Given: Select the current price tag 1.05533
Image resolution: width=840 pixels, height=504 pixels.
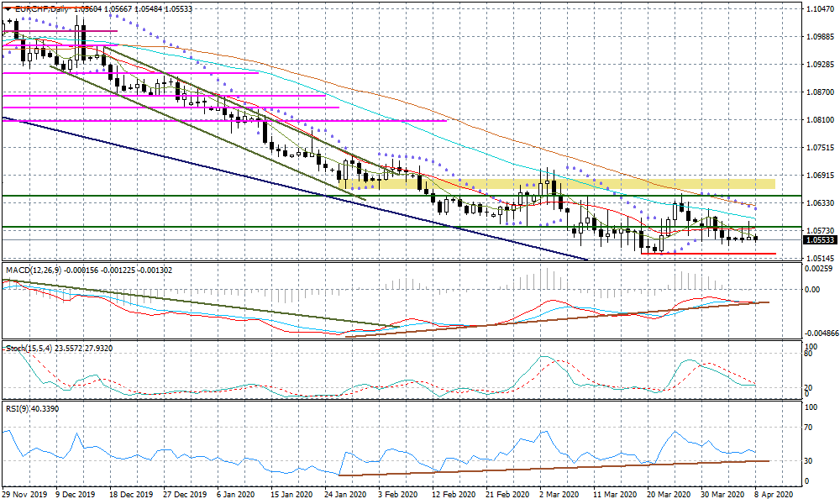Looking at the screenshot, I should [x=820, y=240].
